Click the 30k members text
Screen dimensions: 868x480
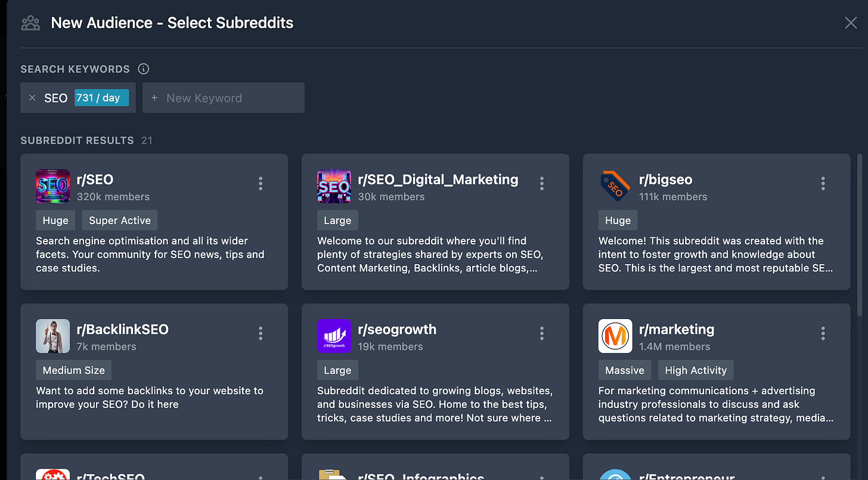(x=391, y=197)
